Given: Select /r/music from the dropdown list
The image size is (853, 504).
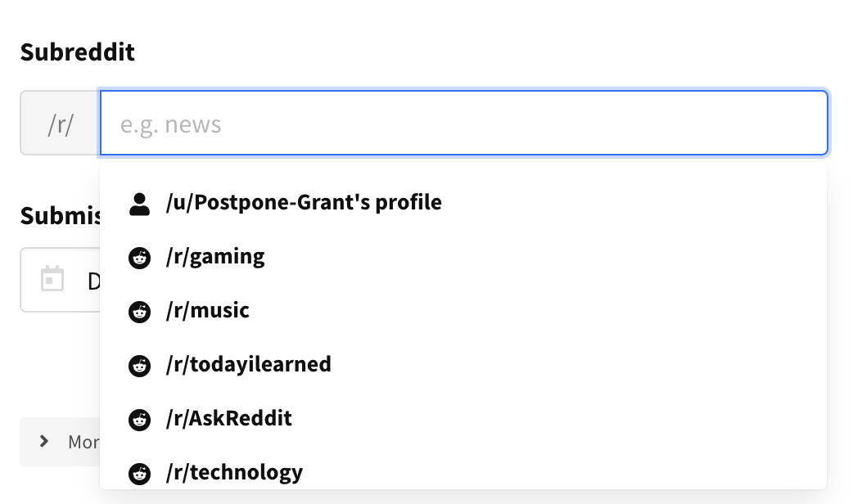Looking at the screenshot, I should tap(207, 310).
